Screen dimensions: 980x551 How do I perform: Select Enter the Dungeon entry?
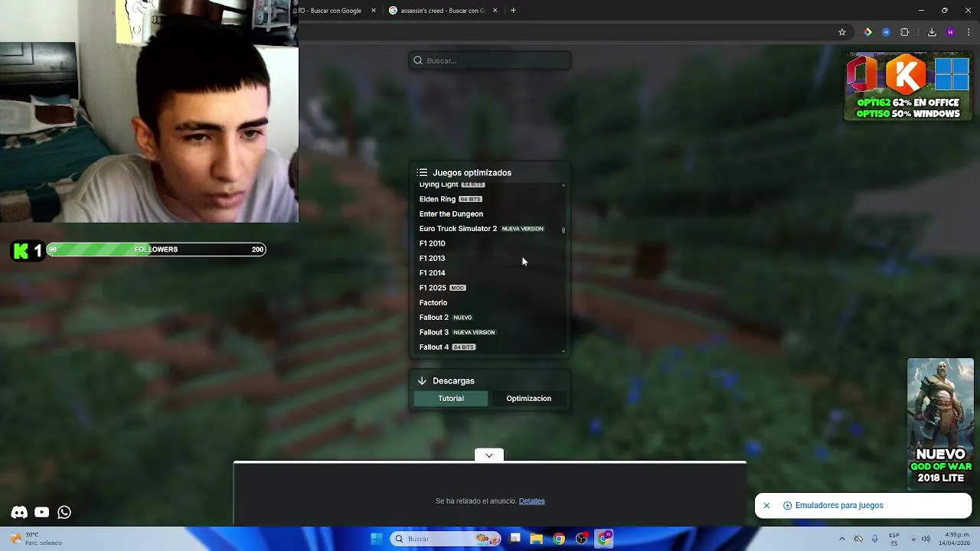pos(451,214)
